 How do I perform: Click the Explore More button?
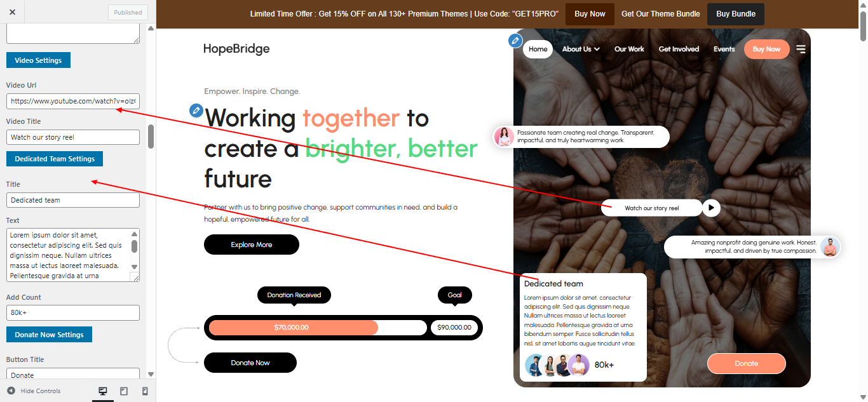[x=252, y=245]
